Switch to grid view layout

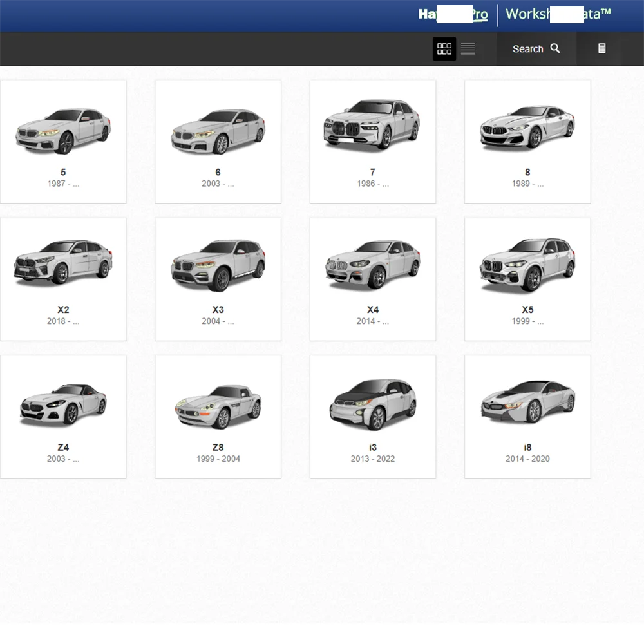(444, 49)
